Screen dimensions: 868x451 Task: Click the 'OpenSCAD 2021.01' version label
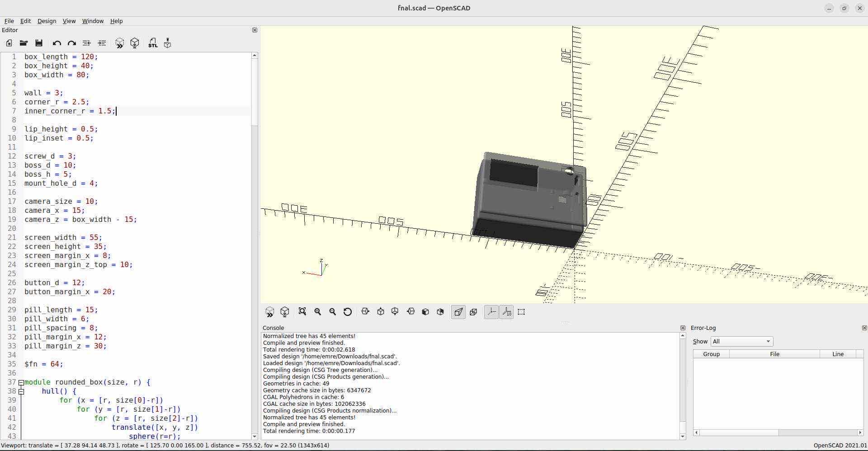[x=840, y=446]
